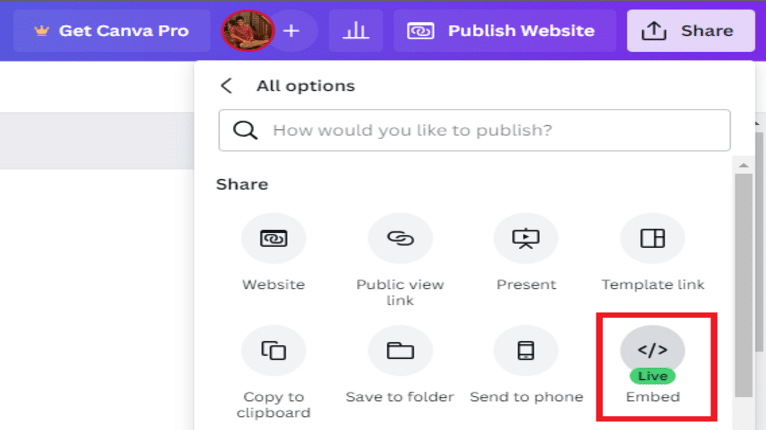Click the Copy to clipboard icon

tap(273, 350)
